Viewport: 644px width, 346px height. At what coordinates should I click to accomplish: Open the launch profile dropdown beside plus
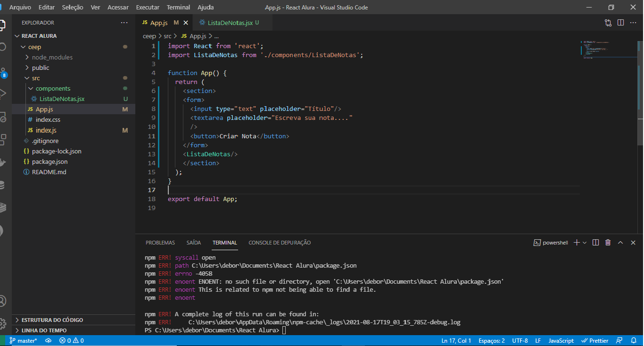point(585,243)
